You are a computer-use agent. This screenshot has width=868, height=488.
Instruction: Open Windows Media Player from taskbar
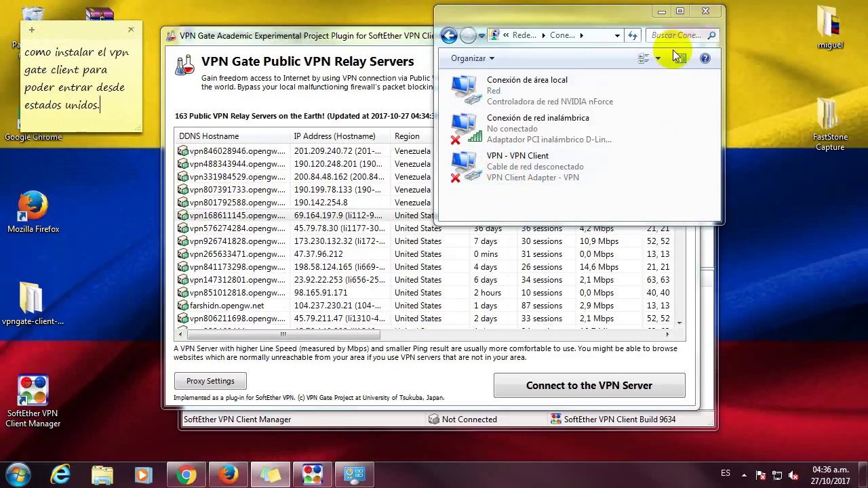(144, 474)
